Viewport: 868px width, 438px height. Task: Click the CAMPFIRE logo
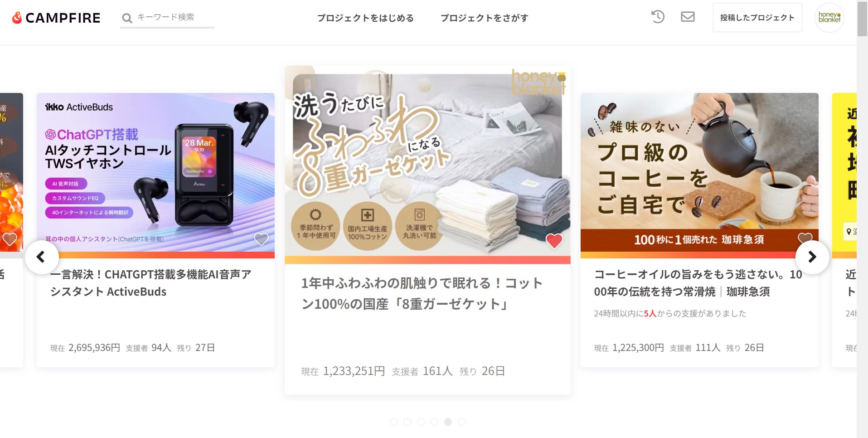(x=56, y=18)
